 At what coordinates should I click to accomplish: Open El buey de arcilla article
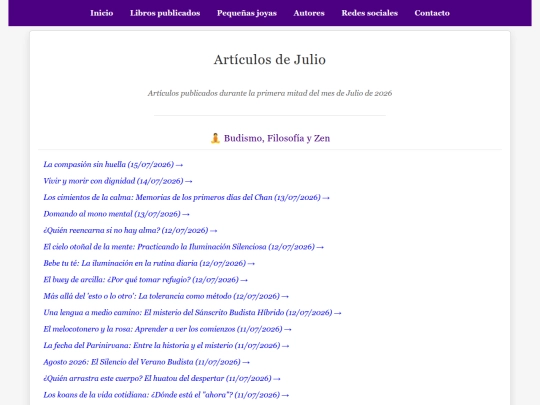(145, 280)
